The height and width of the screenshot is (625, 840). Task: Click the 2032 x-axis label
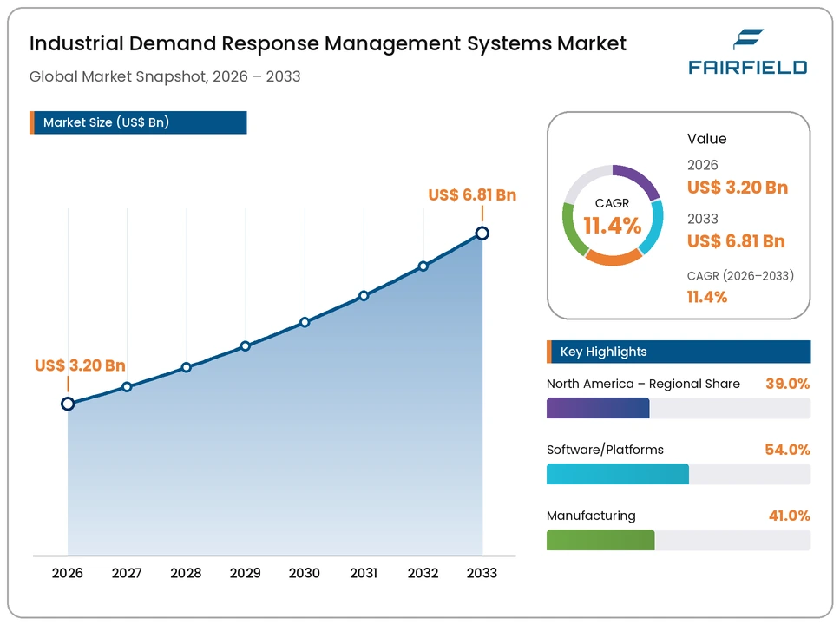point(423,573)
